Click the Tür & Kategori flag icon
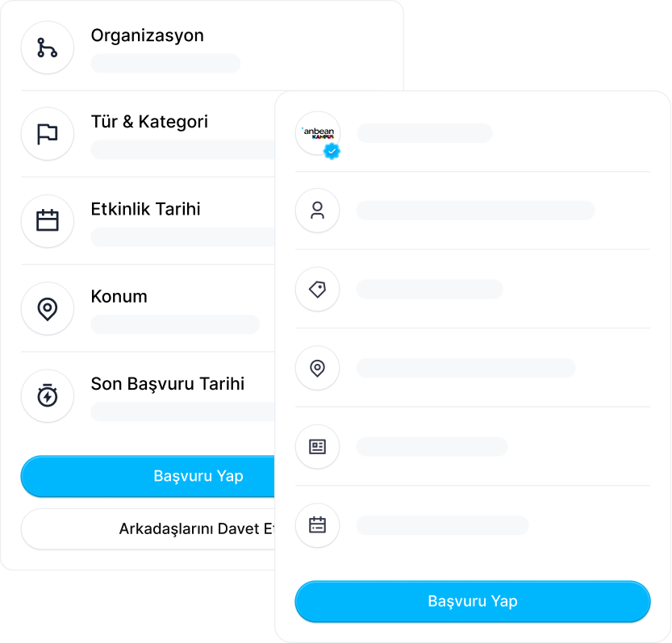 [47, 134]
